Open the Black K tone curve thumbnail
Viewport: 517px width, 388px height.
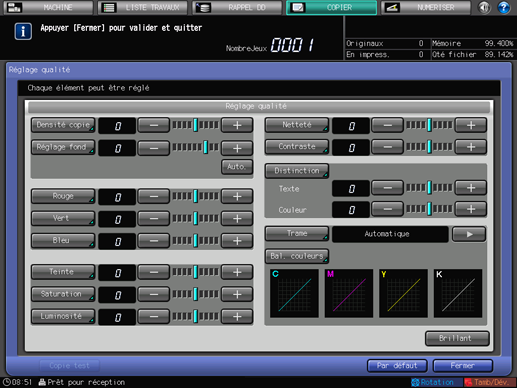(458, 293)
